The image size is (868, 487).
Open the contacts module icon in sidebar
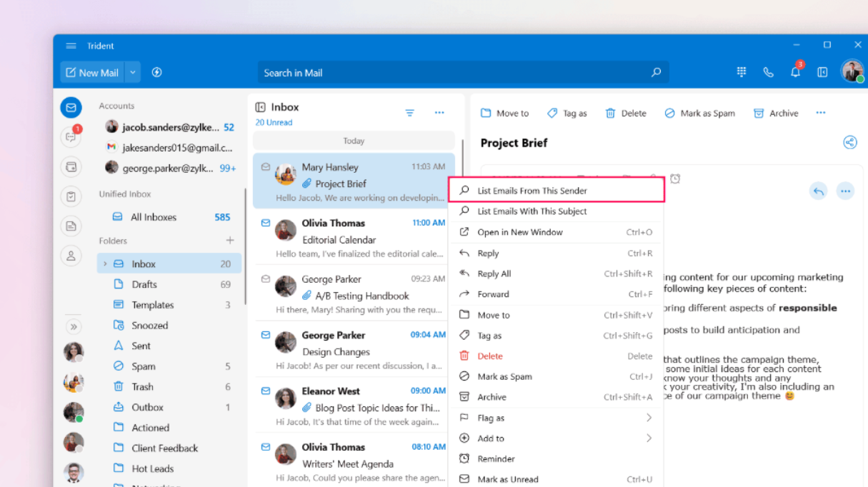point(71,256)
